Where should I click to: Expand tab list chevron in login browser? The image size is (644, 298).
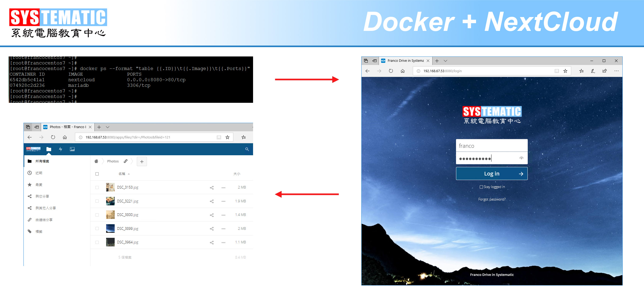click(x=445, y=61)
